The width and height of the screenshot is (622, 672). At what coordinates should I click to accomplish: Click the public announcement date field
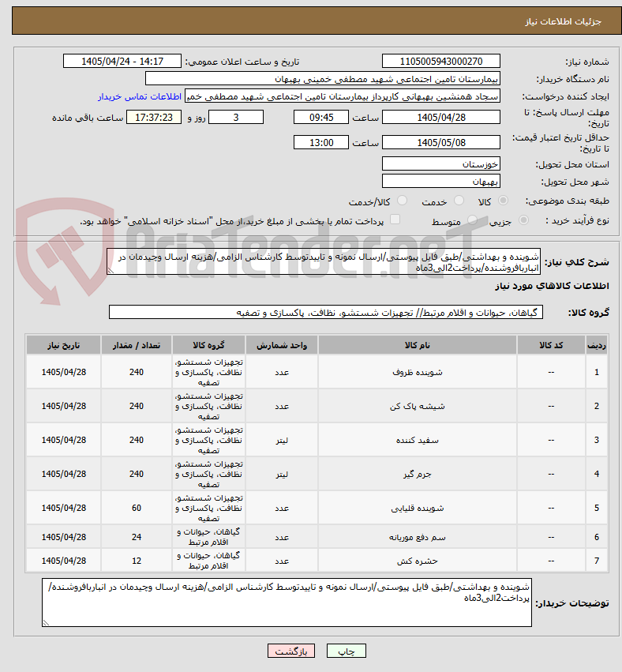[122, 62]
